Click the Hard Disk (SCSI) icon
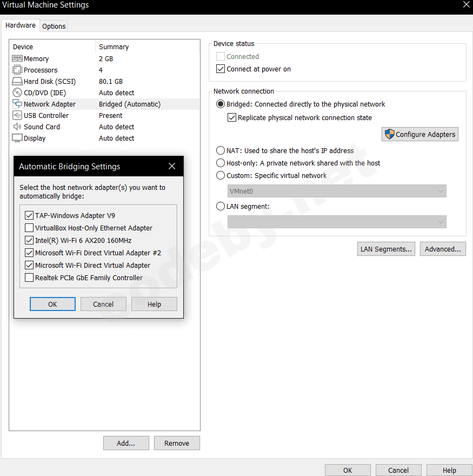This screenshot has width=473, height=476. pos(17,81)
